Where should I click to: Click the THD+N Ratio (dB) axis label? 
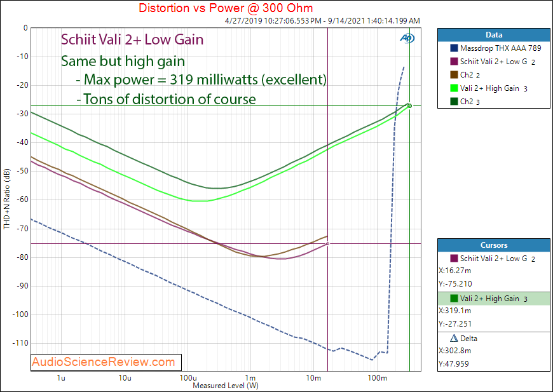7,199
